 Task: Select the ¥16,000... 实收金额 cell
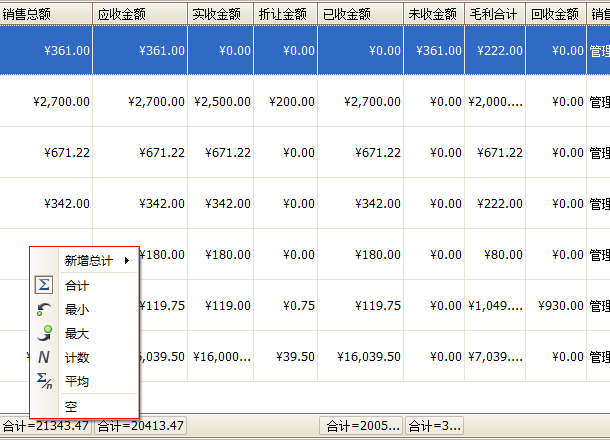[x=221, y=356]
